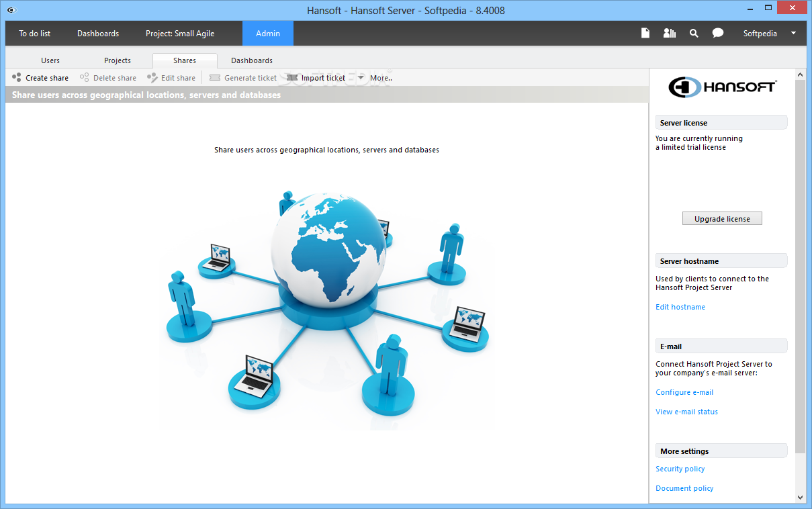Viewport: 812px width, 509px height.
Task: Expand the dropdown arrow next to Import ticket
Action: click(x=361, y=78)
